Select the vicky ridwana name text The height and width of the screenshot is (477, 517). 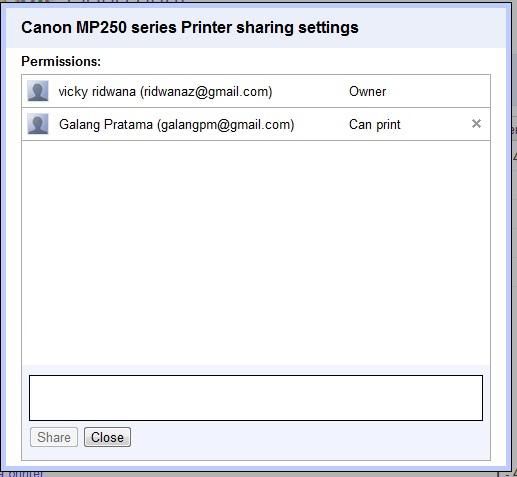97,91
